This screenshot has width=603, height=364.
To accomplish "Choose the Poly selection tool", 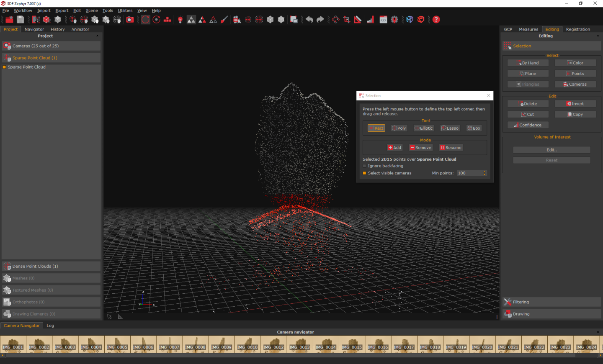I will pyautogui.click(x=399, y=128).
